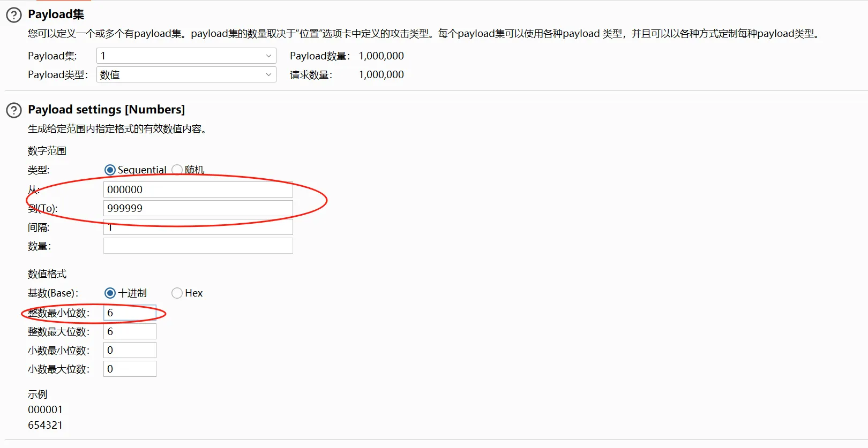Click the empty 数量 input field
The height and width of the screenshot is (448, 868).
(198, 246)
